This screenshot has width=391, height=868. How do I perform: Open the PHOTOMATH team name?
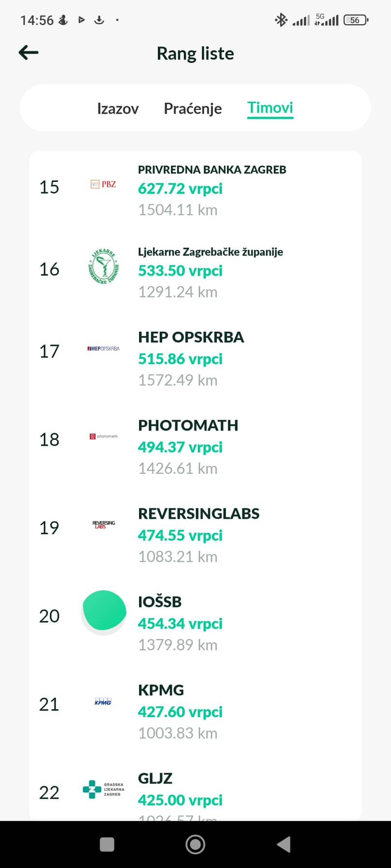point(188,425)
